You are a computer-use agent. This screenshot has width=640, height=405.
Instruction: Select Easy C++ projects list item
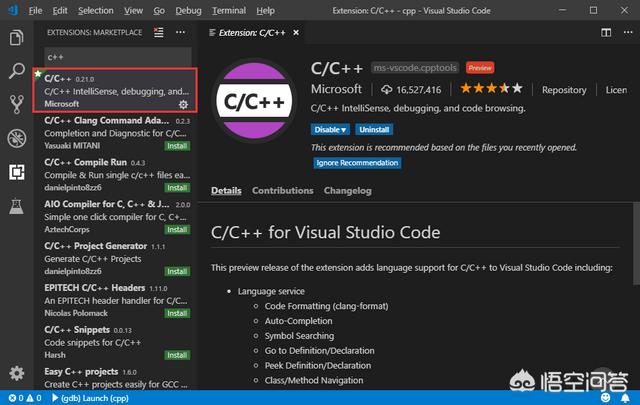(x=115, y=377)
